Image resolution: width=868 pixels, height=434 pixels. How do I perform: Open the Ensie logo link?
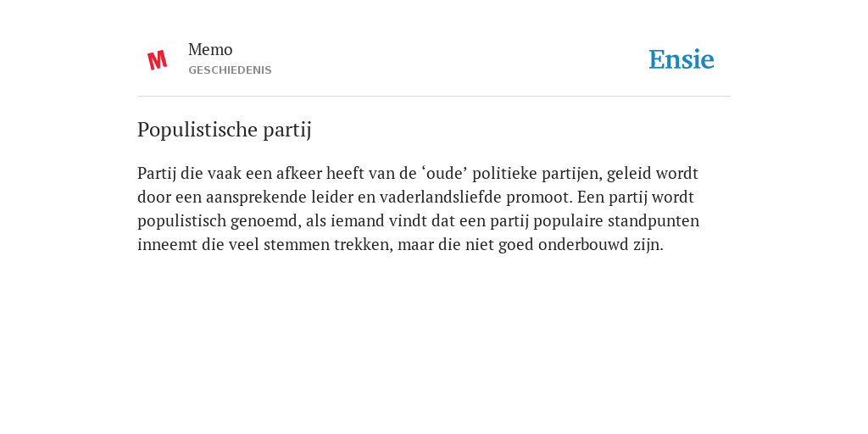tap(682, 59)
